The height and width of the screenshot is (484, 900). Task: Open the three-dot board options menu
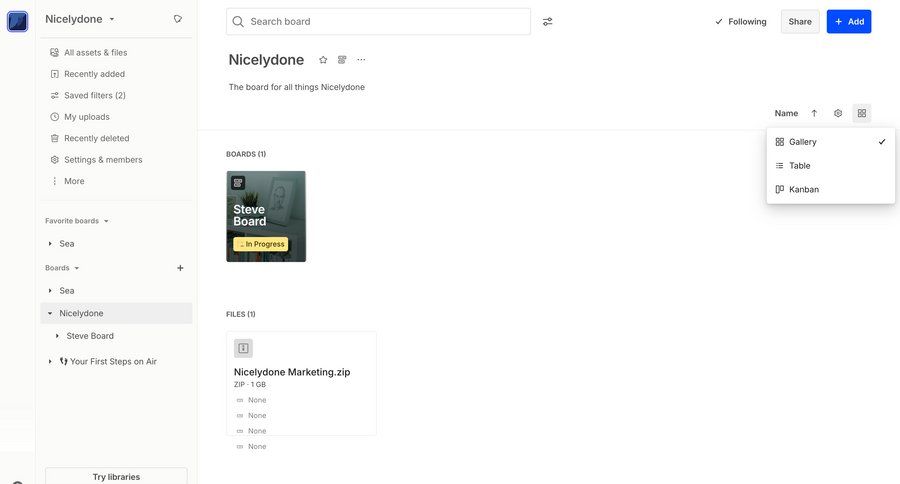coord(361,60)
